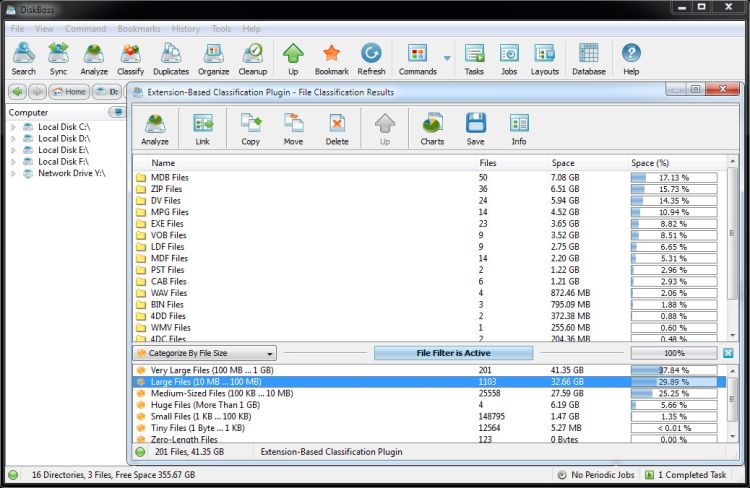This screenshot has height=488, width=750.
Task: Click the Layouts toolbar icon
Action: click(x=545, y=59)
